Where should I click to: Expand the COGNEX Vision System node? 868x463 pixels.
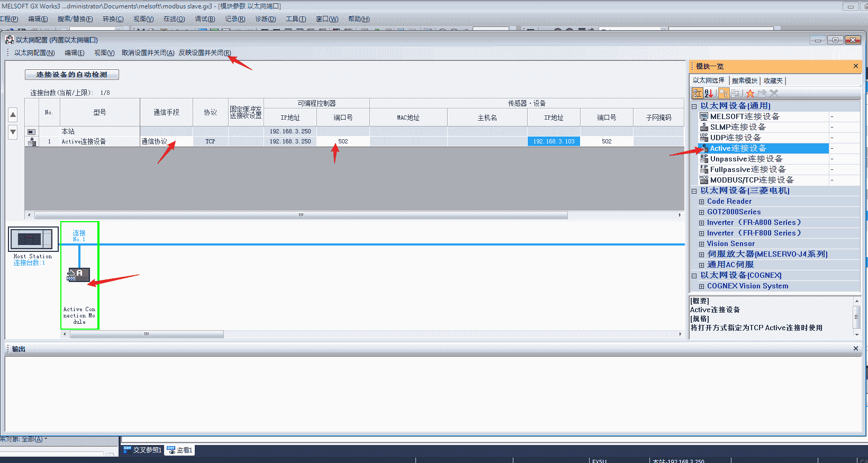(x=701, y=286)
